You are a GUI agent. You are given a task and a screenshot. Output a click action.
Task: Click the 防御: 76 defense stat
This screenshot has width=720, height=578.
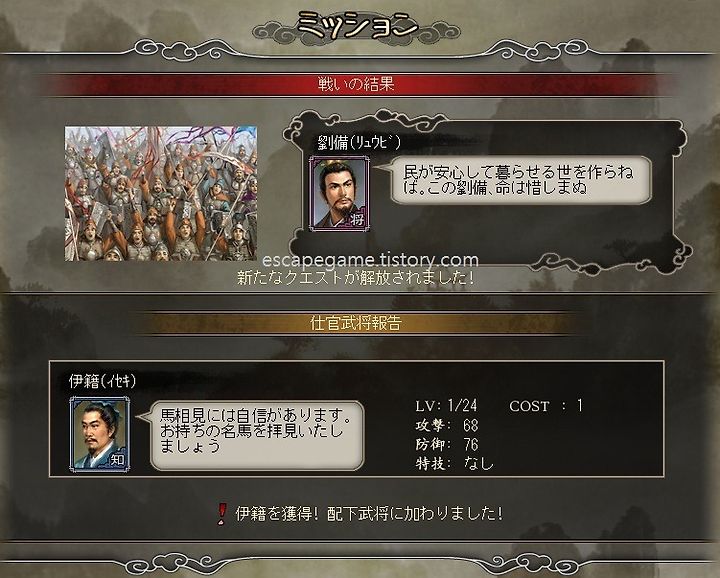[447, 444]
